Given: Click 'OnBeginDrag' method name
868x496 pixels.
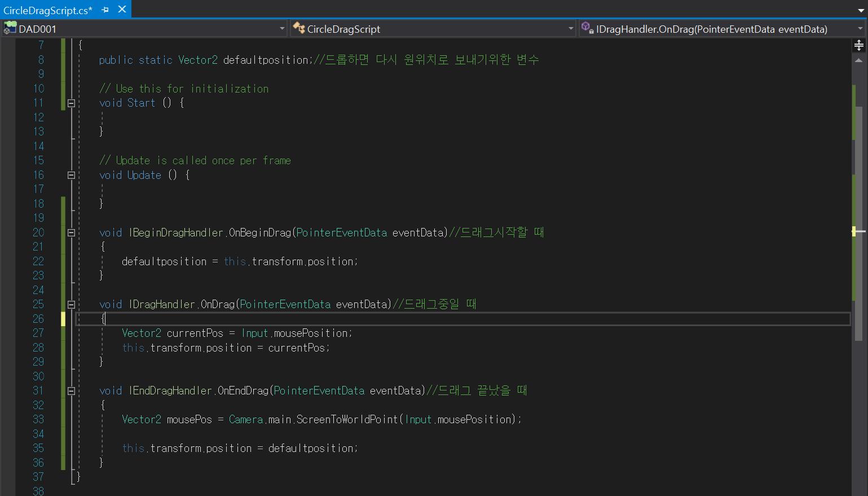Looking at the screenshot, I should click(x=260, y=232).
